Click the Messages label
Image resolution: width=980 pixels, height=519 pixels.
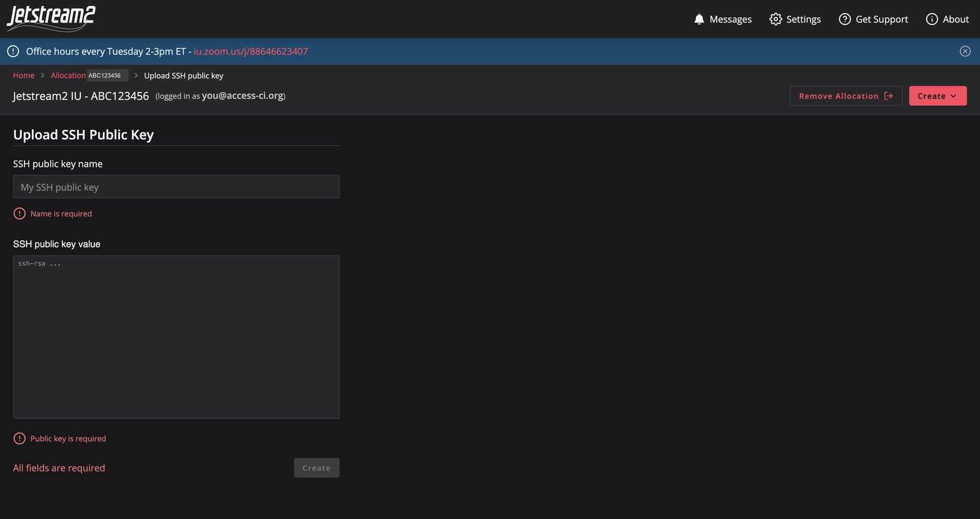(731, 20)
